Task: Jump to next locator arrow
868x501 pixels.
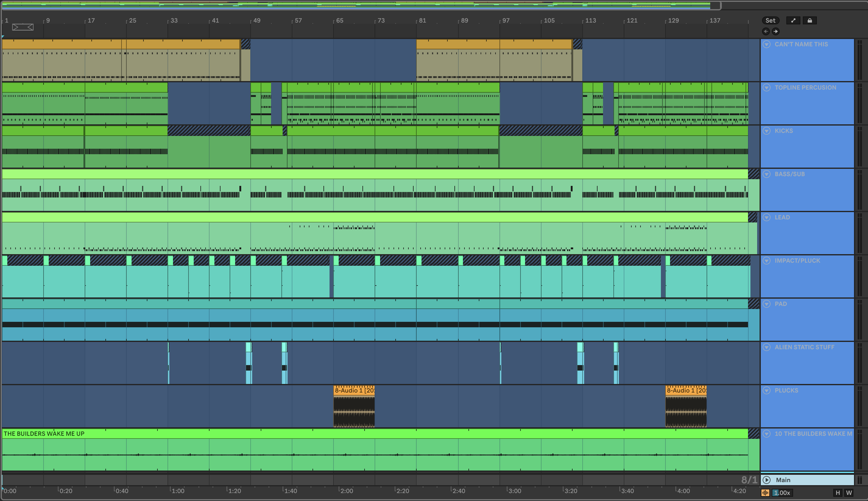Action: tap(775, 31)
